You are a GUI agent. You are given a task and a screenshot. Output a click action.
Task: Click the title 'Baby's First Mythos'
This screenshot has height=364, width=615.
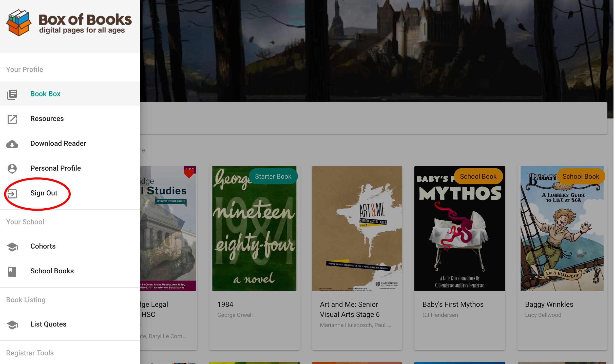point(453,304)
